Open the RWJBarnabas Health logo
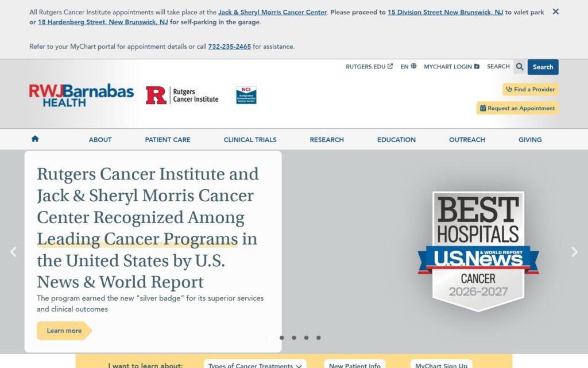588x368 pixels. coord(82,95)
